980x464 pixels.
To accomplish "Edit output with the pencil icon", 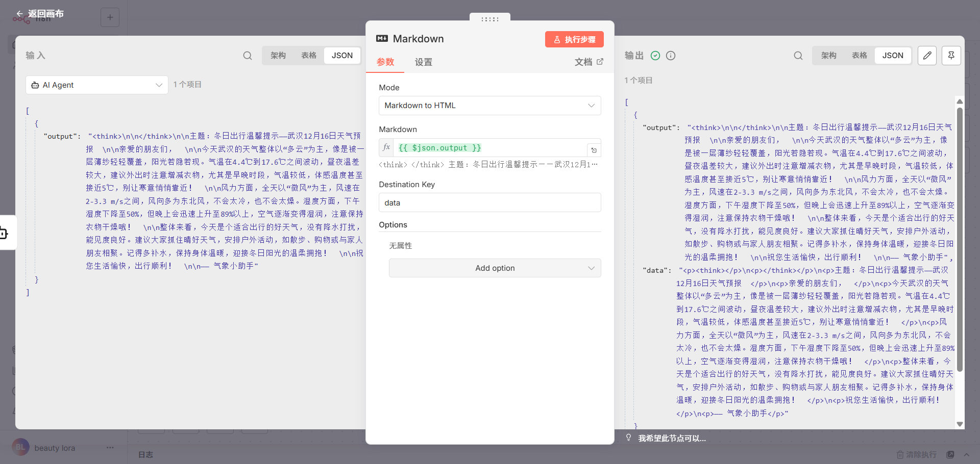I will click(927, 56).
